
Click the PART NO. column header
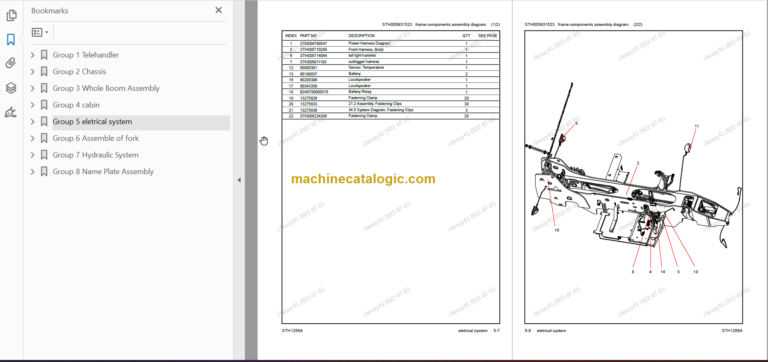click(x=309, y=36)
